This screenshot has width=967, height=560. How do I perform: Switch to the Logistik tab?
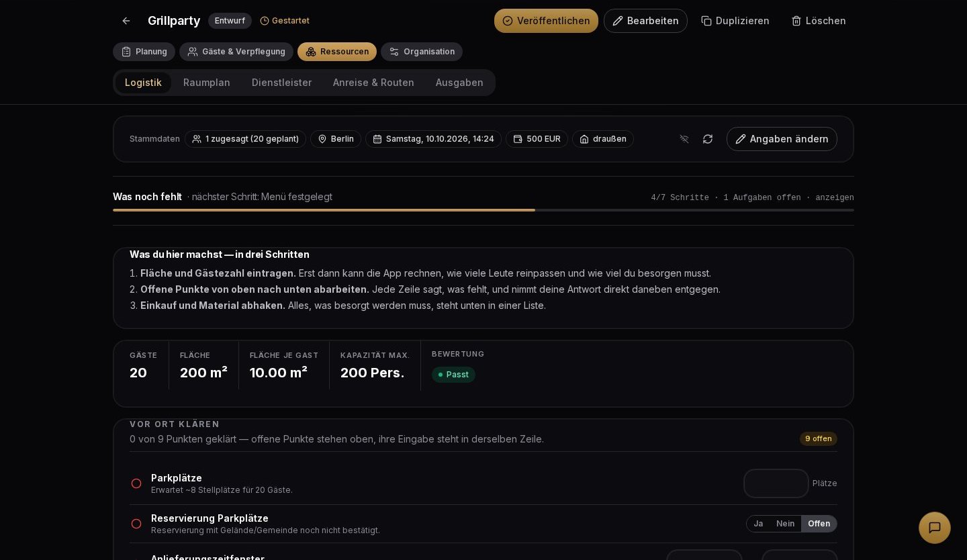coord(143,83)
